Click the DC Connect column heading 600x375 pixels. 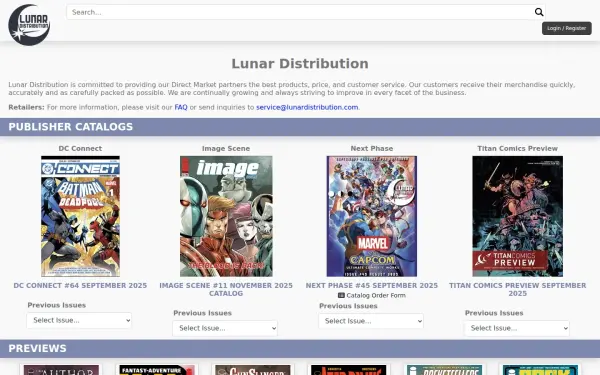(80, 148)
